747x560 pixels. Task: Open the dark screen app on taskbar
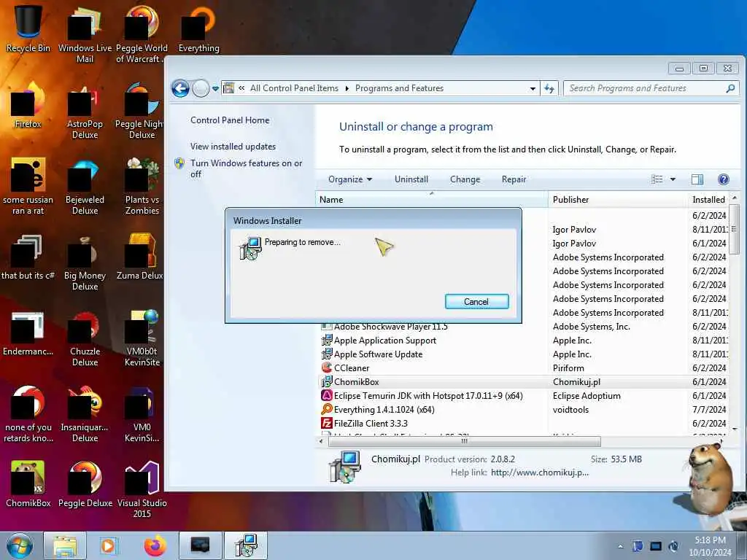pos(200,545)
